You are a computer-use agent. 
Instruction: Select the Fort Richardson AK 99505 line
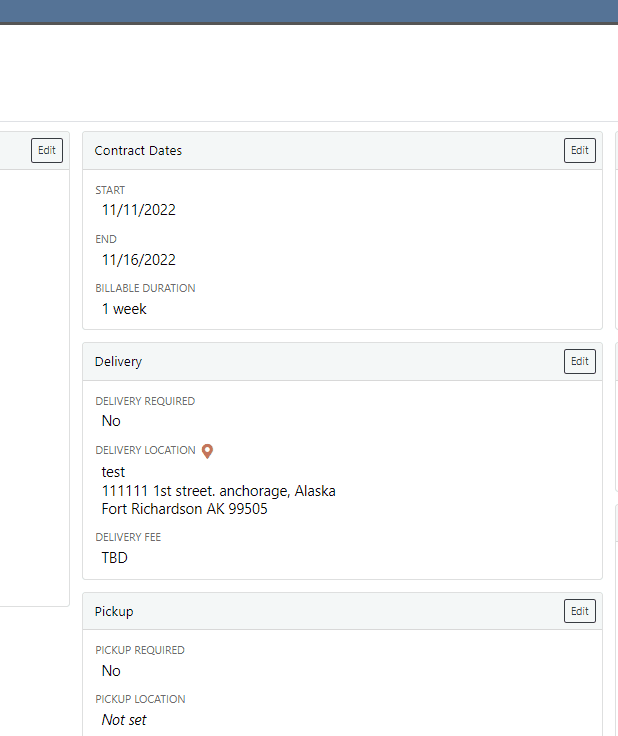pyautogui.click(x=184, y=509)
